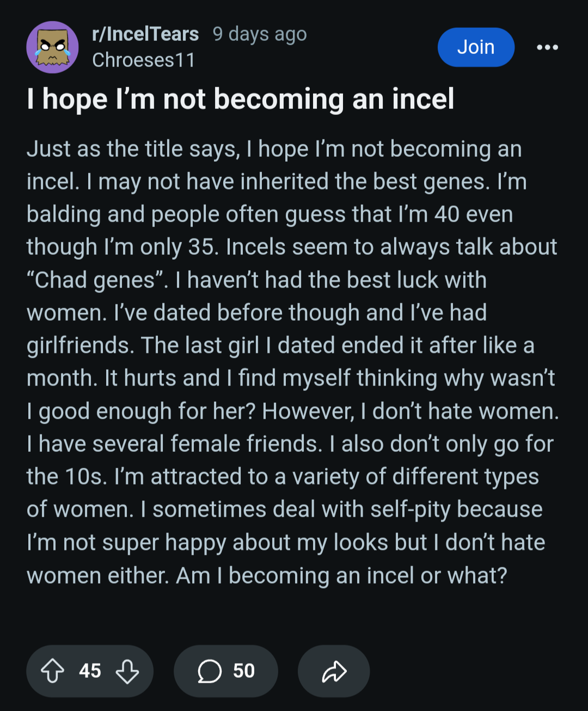This screenshot has width=588, height=711.
Task: Open the three-dot overflow menu
Action: pyautogui.click(x=547, y=47)
